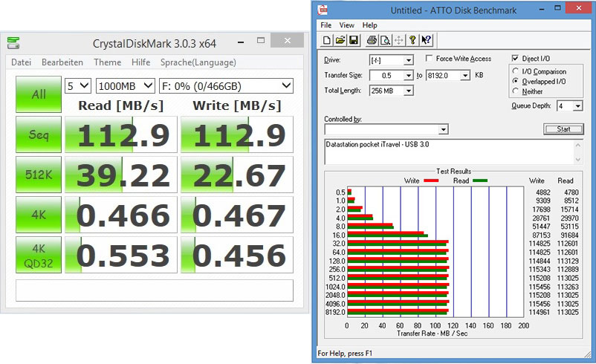This screenshot has height=364, width=596.
Task: Click the green 4K QD32 test button
Action: [x=39, y=255]
